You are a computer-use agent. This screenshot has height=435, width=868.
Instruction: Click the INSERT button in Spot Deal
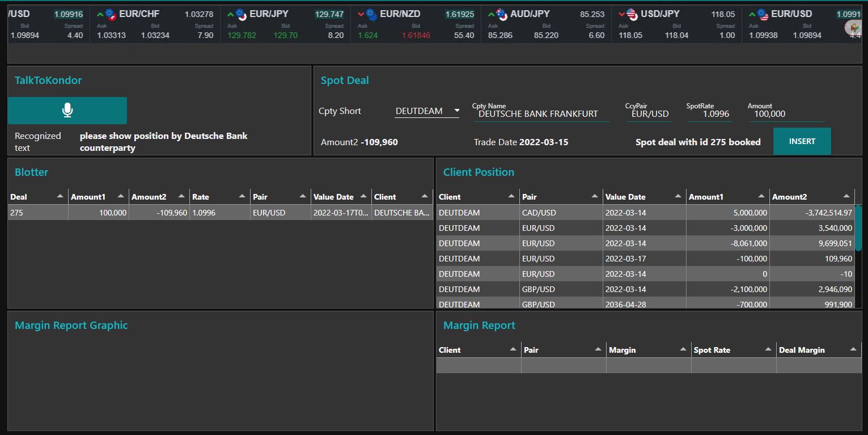point(802,141)
